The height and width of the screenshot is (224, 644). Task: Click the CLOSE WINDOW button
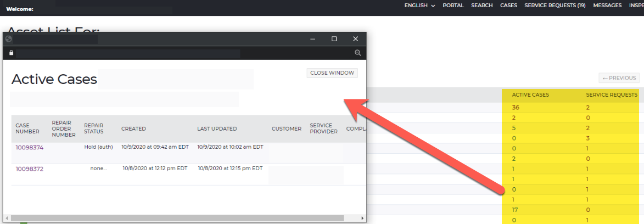(332, 73)
